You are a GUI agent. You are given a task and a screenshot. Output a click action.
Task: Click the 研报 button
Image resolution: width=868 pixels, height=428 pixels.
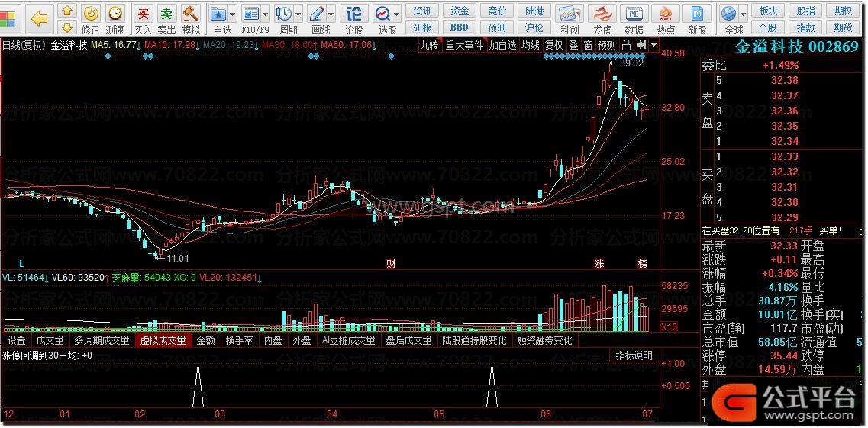click(x=423, y=27)
